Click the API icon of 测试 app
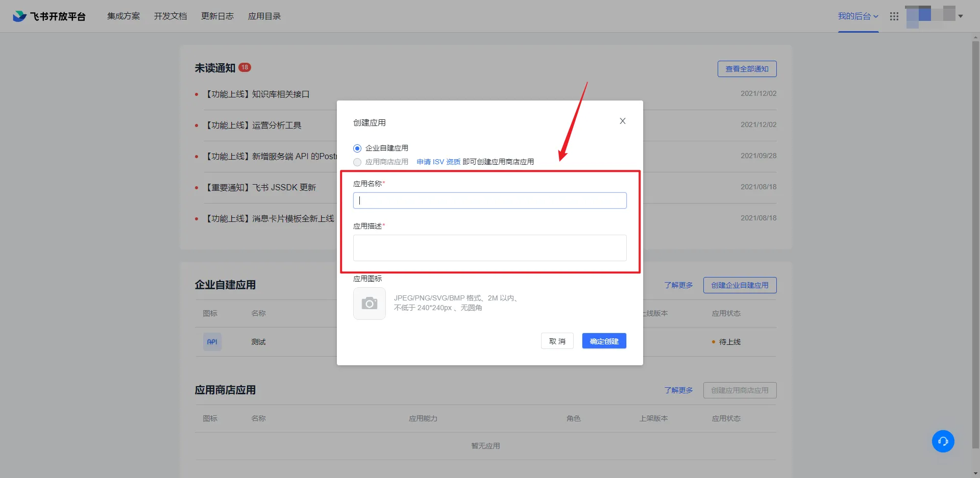980x478 pixels. (x=212, y=342)
